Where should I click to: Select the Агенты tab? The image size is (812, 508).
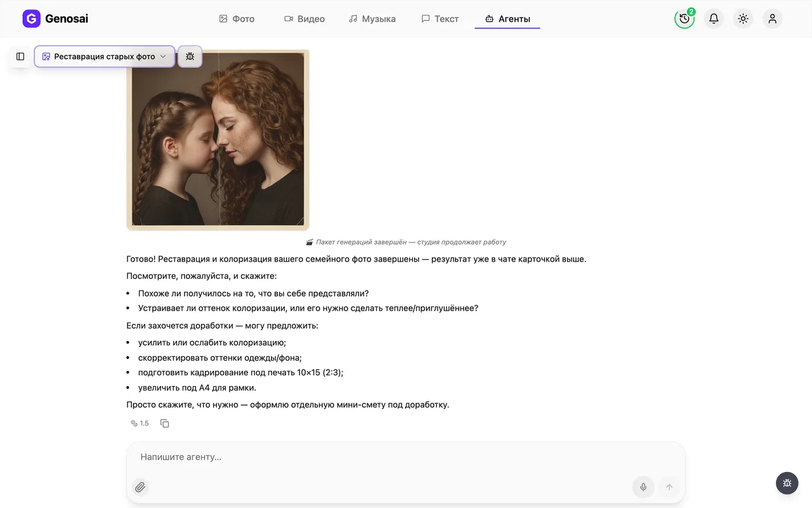click(x=507, y=19)
